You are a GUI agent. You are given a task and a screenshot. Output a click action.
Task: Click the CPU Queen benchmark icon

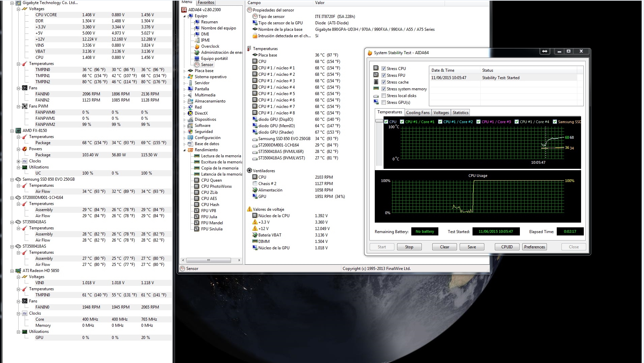[x=197, y=180]
